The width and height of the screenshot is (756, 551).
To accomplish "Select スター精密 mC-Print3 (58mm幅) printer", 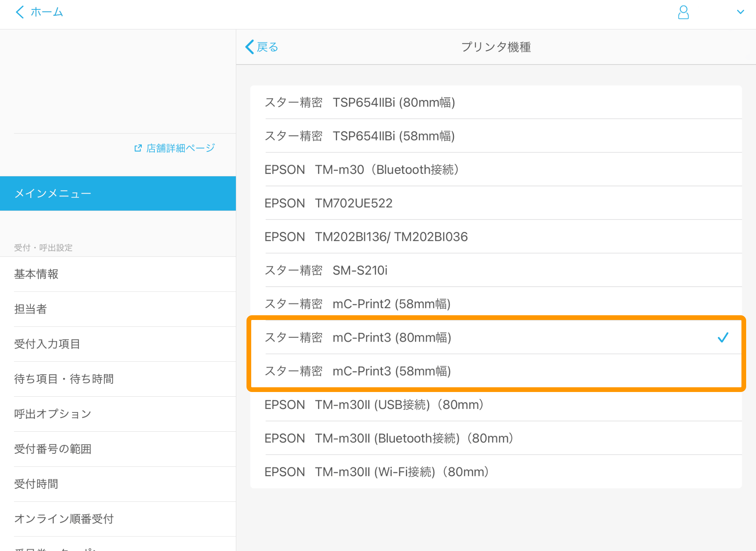I will 496,371.
